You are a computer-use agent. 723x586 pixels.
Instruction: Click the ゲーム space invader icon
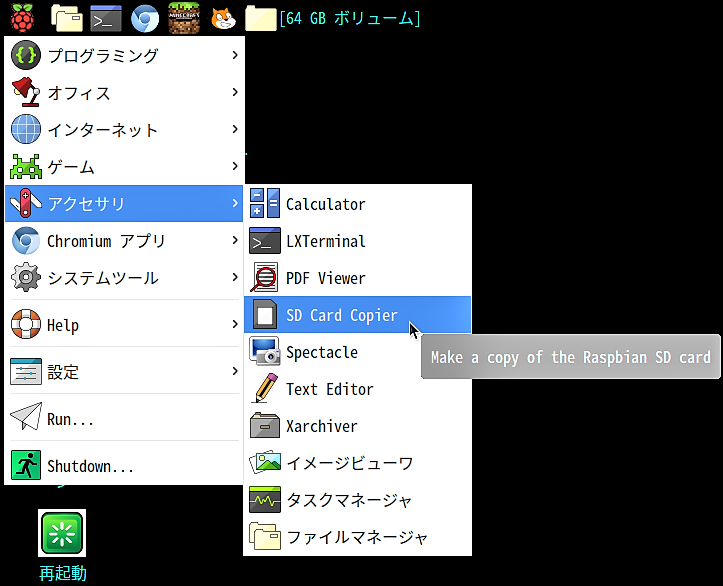point(26,166)
